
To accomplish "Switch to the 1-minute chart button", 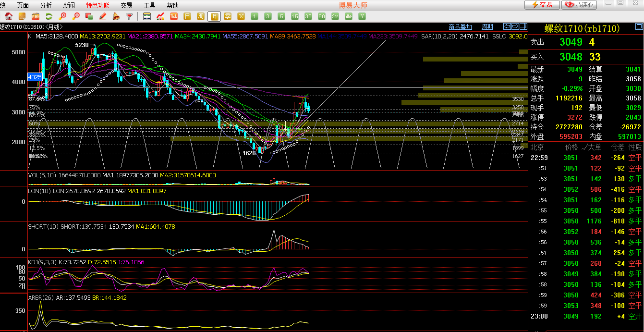I will (255, 16).
